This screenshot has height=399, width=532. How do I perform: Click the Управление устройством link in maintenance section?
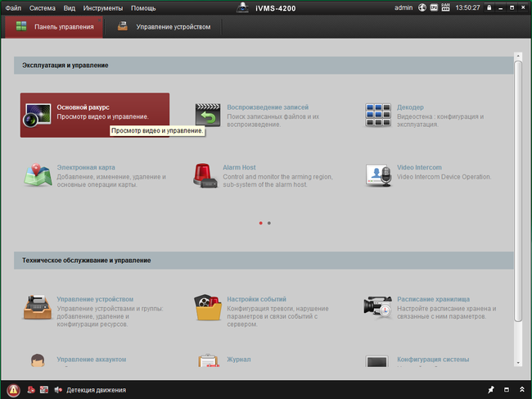click(x=95, y=299)
